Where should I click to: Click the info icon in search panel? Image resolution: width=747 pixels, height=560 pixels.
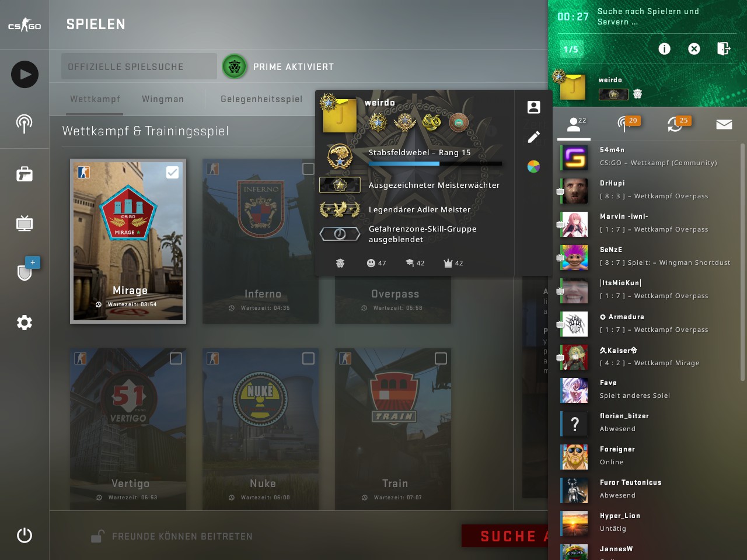[x=665, y=49]
